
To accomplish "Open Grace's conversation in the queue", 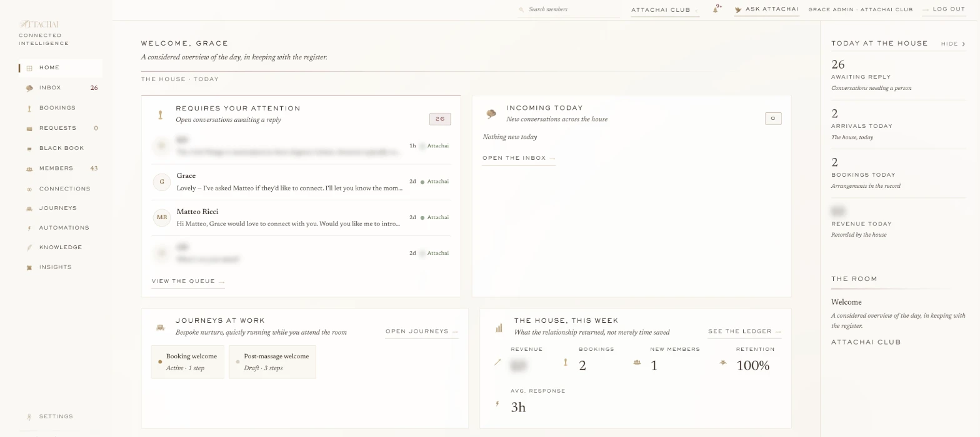I will pos(301,182).
